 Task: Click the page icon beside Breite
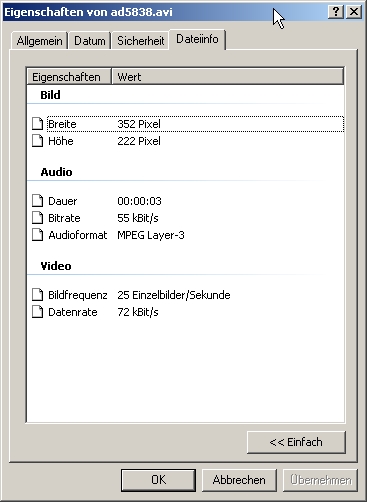(38, 124)
